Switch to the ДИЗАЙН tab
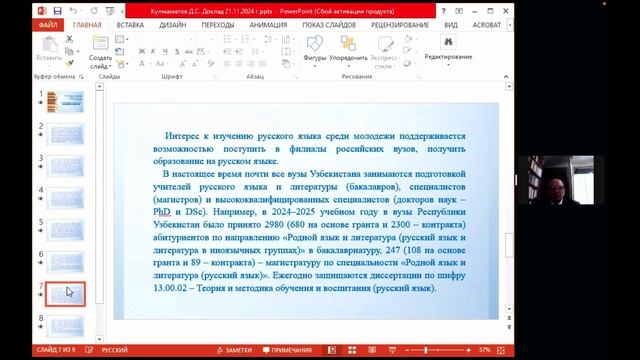The height and width of the screenshot is (360, 640). 173,25
